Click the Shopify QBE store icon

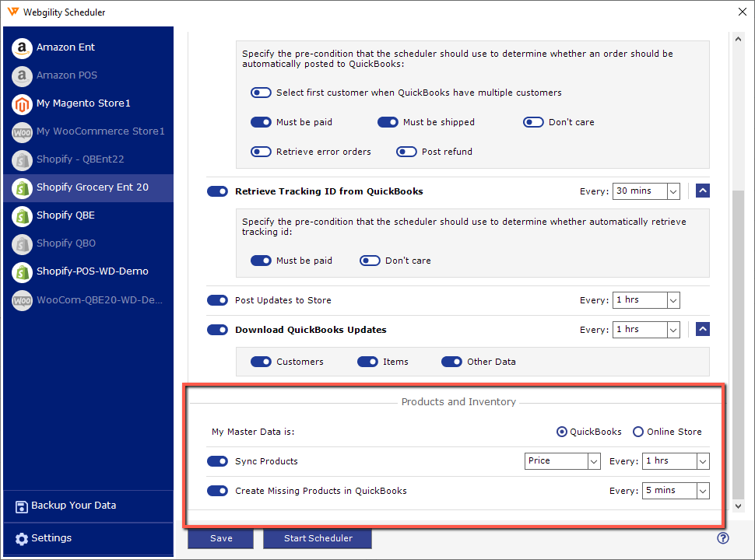[22, 216]
